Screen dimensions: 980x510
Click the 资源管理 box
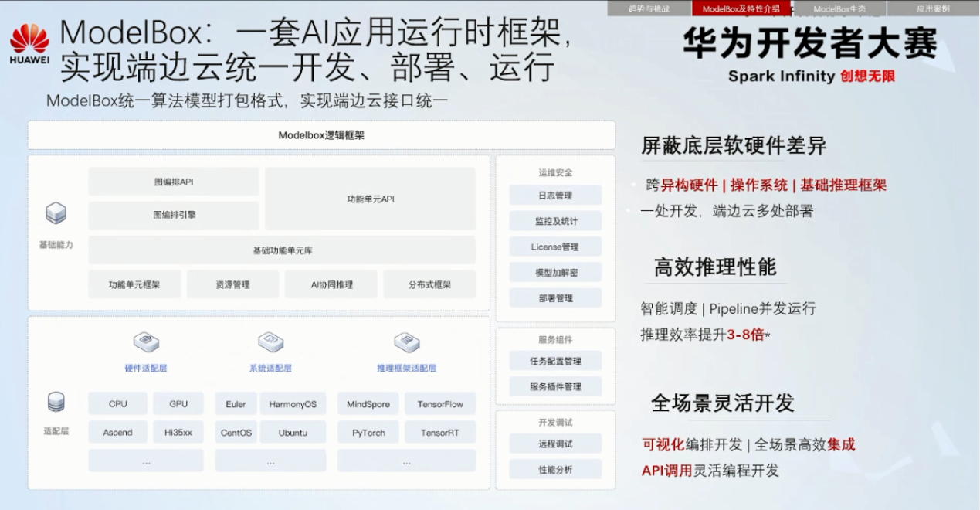(232, 284)
